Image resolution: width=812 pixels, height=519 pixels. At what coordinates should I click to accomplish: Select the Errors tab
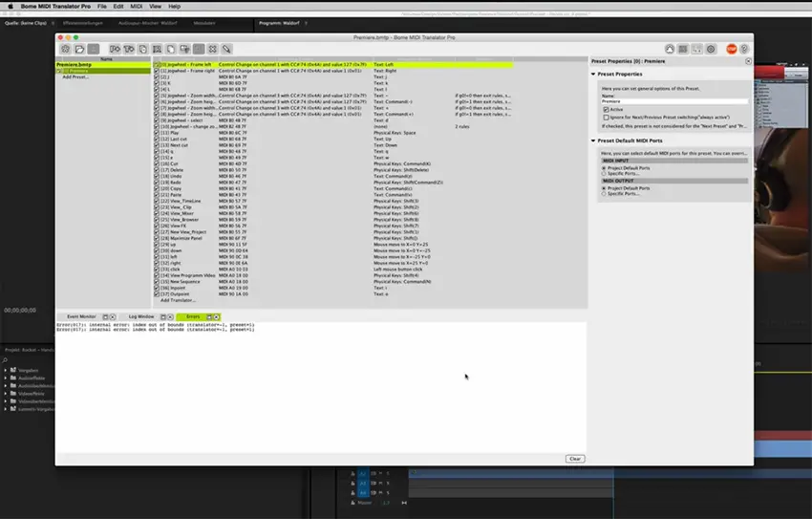193,316
